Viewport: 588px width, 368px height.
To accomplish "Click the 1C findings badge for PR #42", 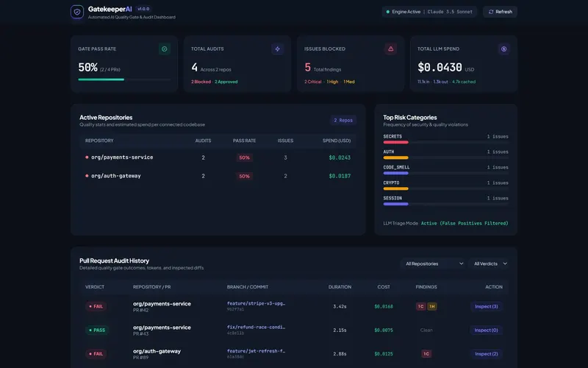I will [x=420, y=306].
